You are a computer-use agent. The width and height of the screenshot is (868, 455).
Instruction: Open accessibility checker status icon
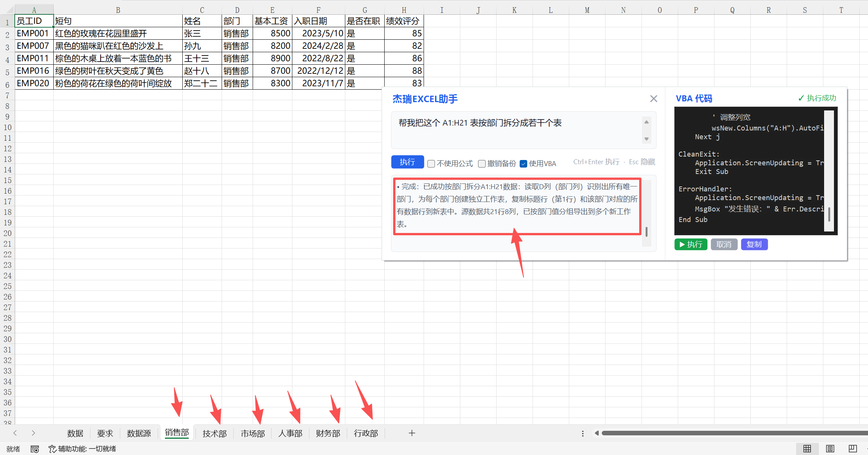pyautogui.click(x=52, y=449)
